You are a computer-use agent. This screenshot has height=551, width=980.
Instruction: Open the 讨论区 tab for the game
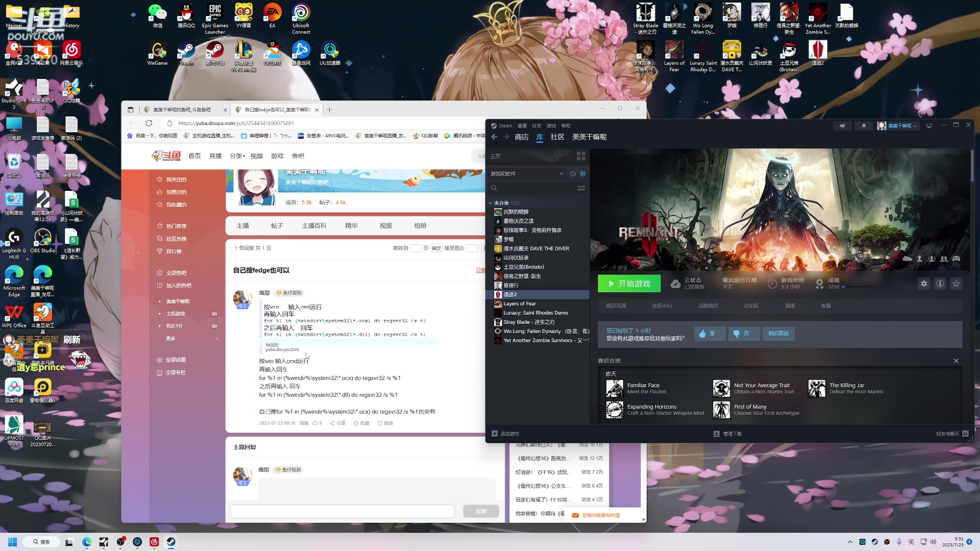point(751,306)
